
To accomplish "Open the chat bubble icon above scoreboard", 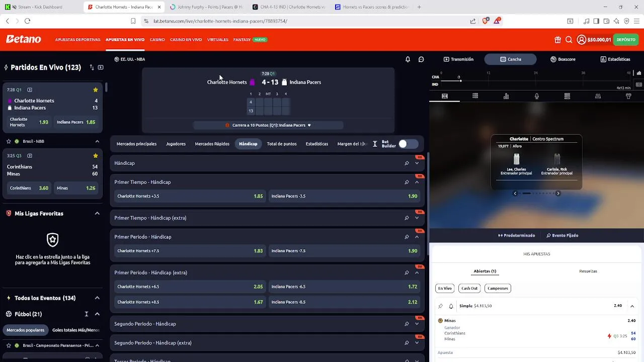I will [421, 59].
